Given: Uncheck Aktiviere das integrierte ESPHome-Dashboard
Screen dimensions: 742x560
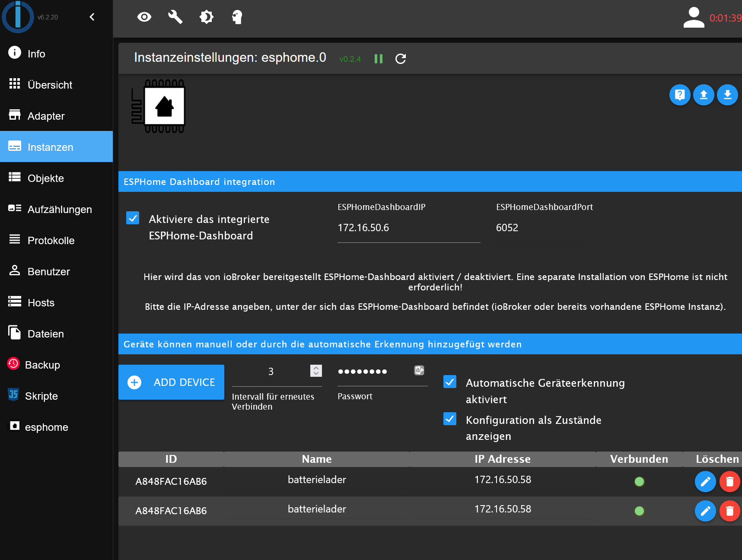Looking at the screenshot, I should (133, 218).
